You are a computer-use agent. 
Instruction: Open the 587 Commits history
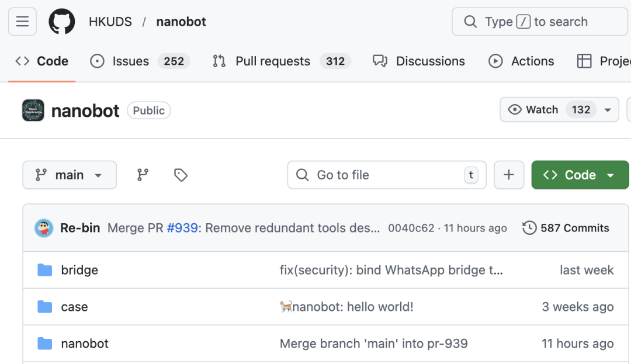point(566,228)
